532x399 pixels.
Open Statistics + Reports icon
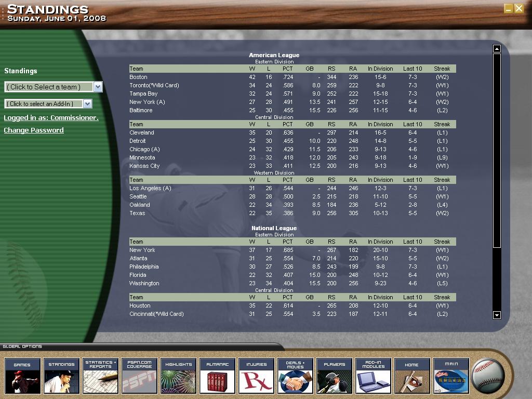[100, 376]
